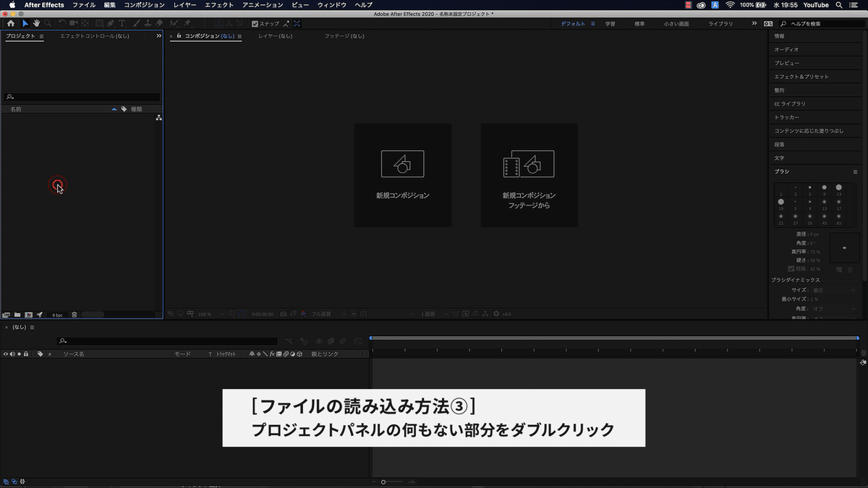The image size is (868, 488).
Task: Click the trash icon in Brush panel
Action: click(x=850, y=270)
